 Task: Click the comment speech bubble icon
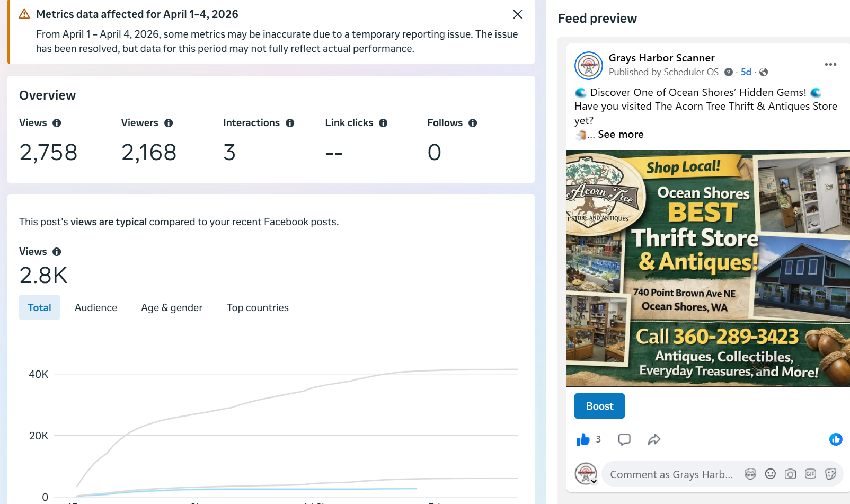coord(624,439)
